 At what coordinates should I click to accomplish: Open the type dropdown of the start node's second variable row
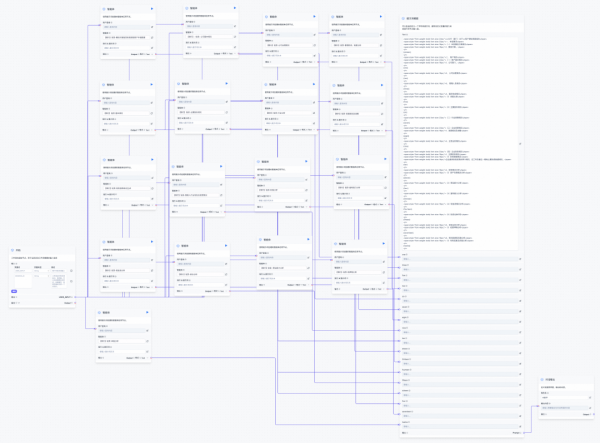click(x=41, y=276)
